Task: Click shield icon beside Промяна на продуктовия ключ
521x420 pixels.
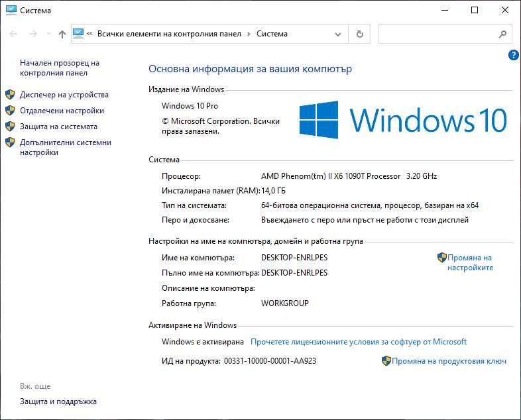Action: point(386,361)
